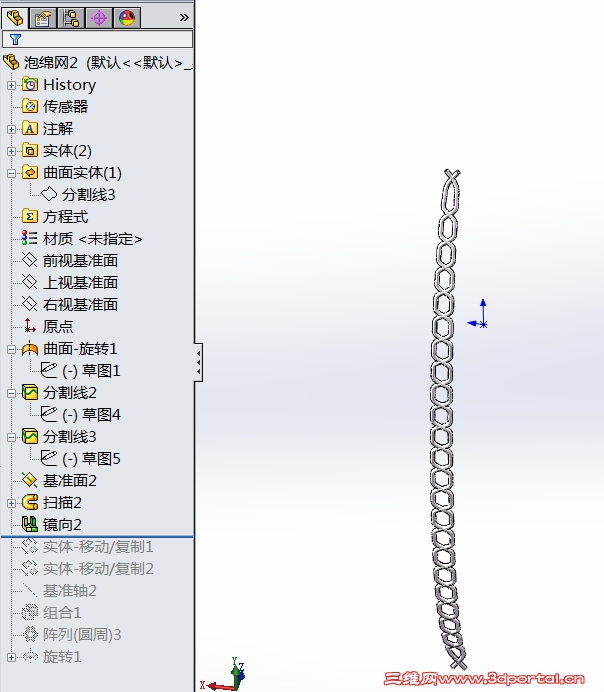This screenshot has height=692, width=604.
Task: Select the 上视基准面 plane icon
Action: 30,282
